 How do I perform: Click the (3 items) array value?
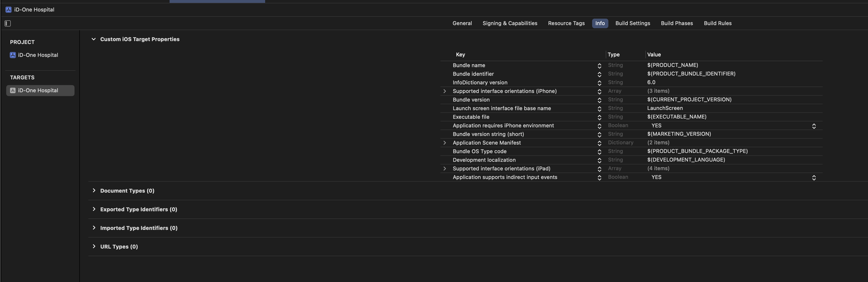[x=658, y=91]
